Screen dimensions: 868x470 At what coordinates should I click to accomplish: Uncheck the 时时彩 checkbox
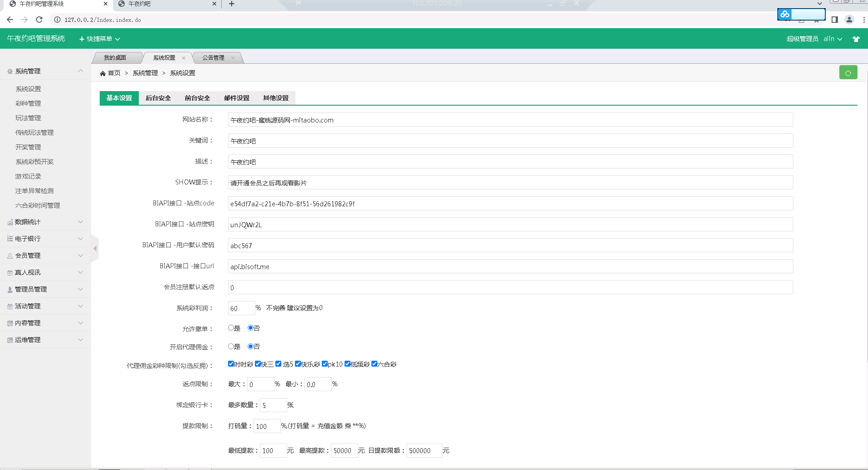click(231, 364)
